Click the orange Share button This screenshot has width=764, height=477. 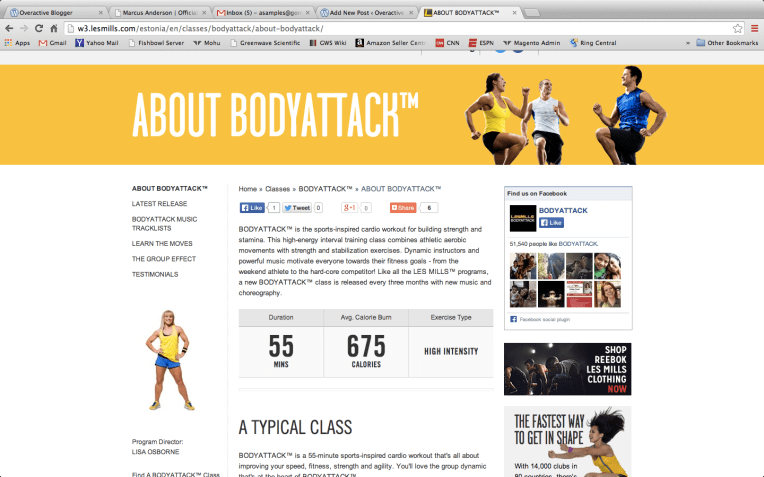[x=403, y=208]
